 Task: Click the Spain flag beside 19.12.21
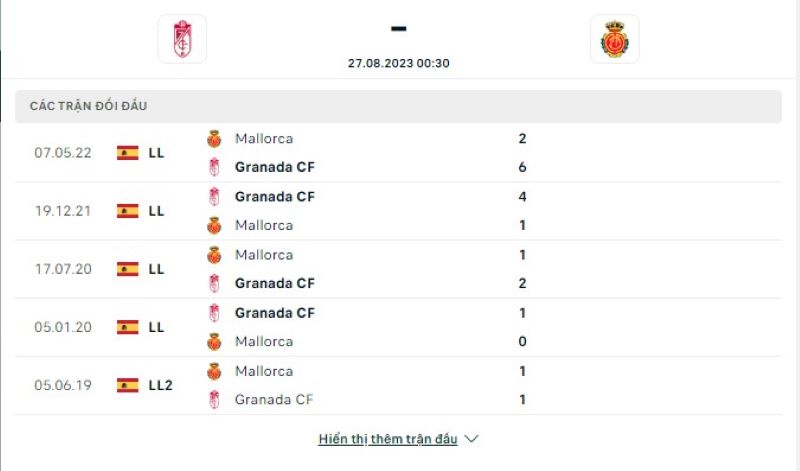pyautogui.click(x=127, y=211)
